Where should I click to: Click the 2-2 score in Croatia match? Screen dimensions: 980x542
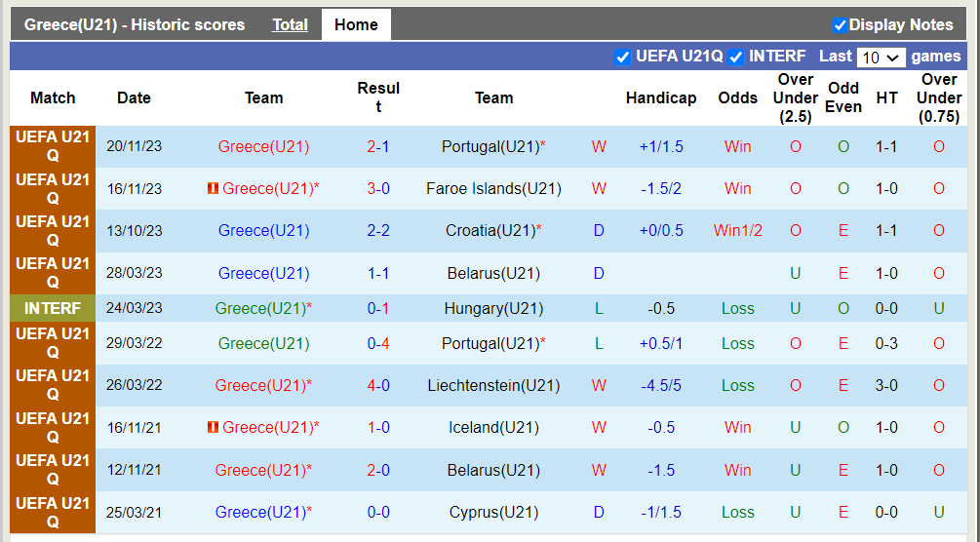pyautogui.click(x=378, y=231)
